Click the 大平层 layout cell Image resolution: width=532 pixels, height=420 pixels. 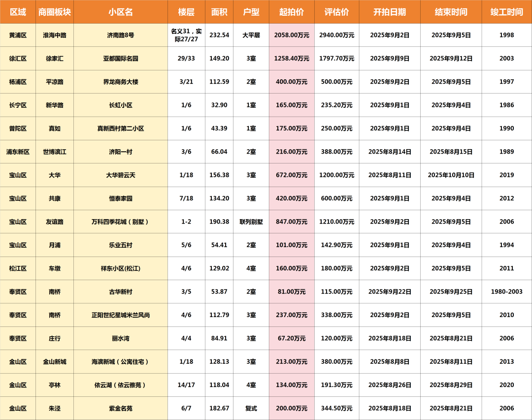tap(251, 35)
